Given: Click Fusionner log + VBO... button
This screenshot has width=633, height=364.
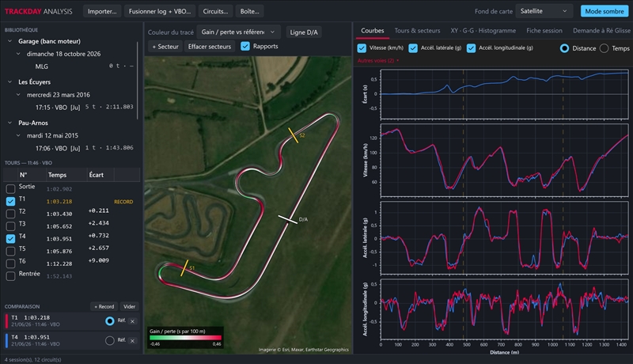Looking at the screenshot, I should (160, 11).
